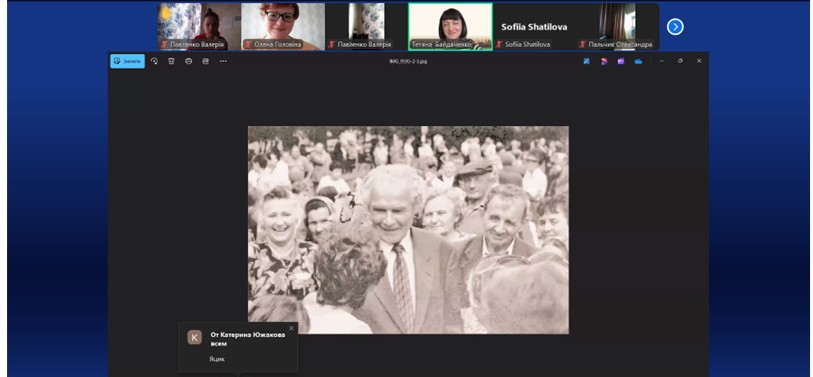Open the purple Clipchamp icon in Photos toolbar
This screenshot has width=813, height=377.
621,61
